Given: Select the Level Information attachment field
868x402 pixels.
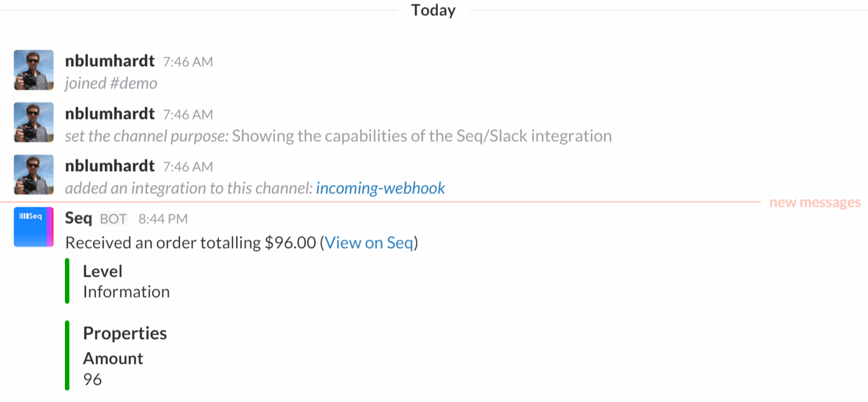Looking at the screenshot, I should point(126,281).
